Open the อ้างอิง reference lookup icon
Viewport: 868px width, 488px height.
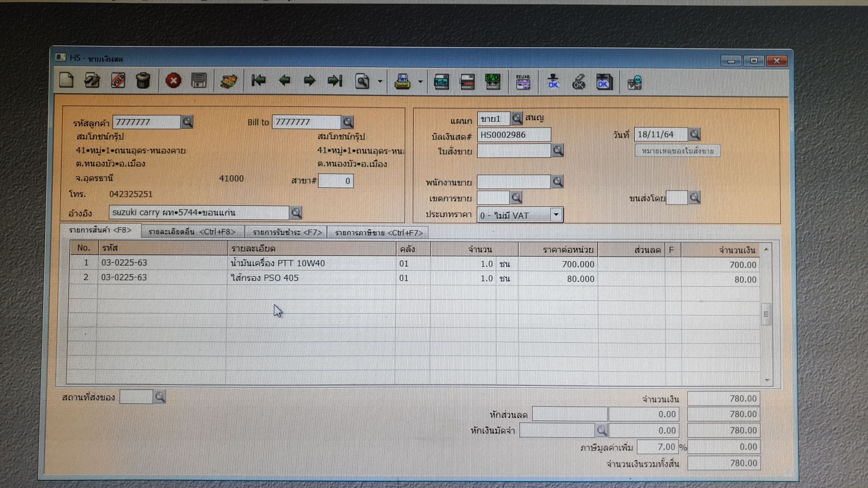[x=296, y=212]
